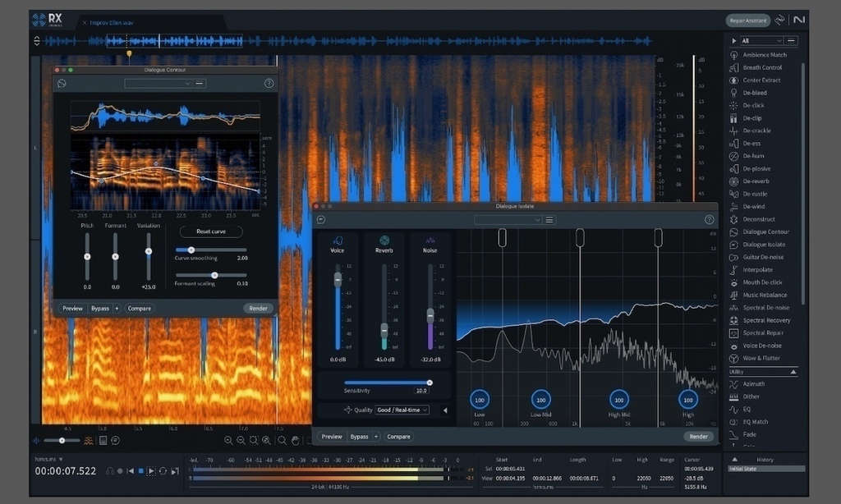841x504 pixels.
Task: Switch to the Improv Ellen.wav tab
Action: [112, 22]
